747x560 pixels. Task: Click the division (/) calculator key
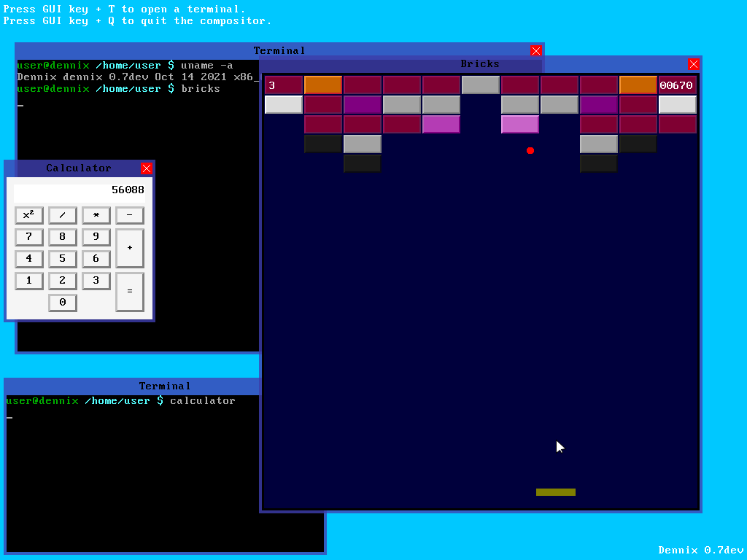click(63, 215)
